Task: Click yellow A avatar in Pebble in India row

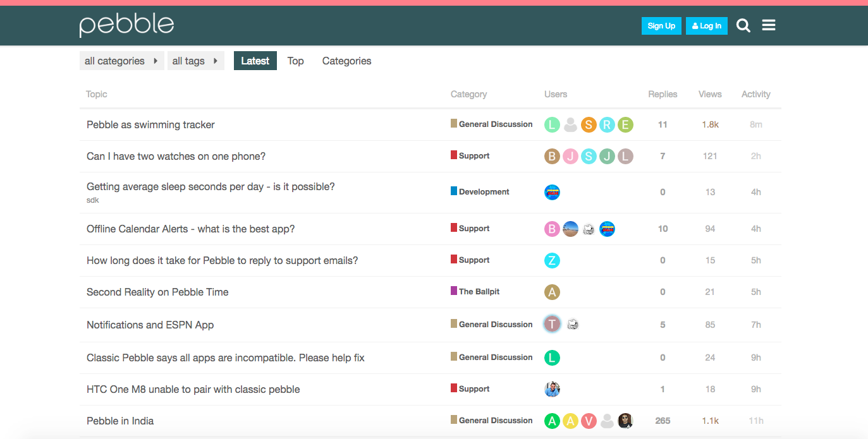Action: pyautogui.click(x=570, y=421)
